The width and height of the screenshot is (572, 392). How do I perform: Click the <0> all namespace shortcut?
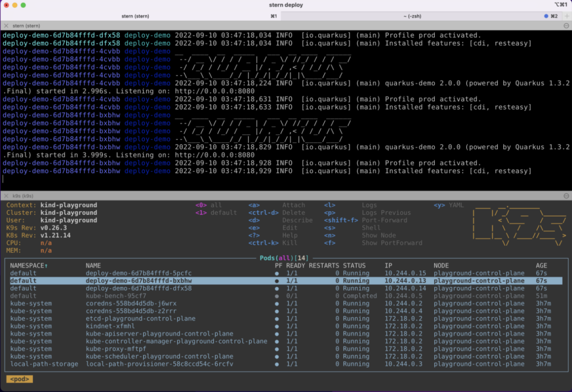(209, 205)
